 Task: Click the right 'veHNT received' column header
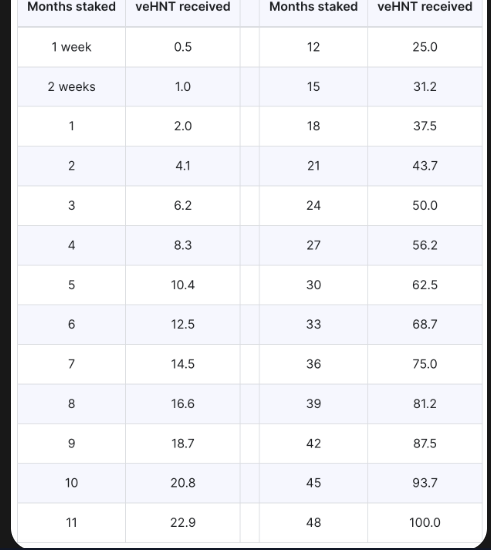tap(425, 7)
